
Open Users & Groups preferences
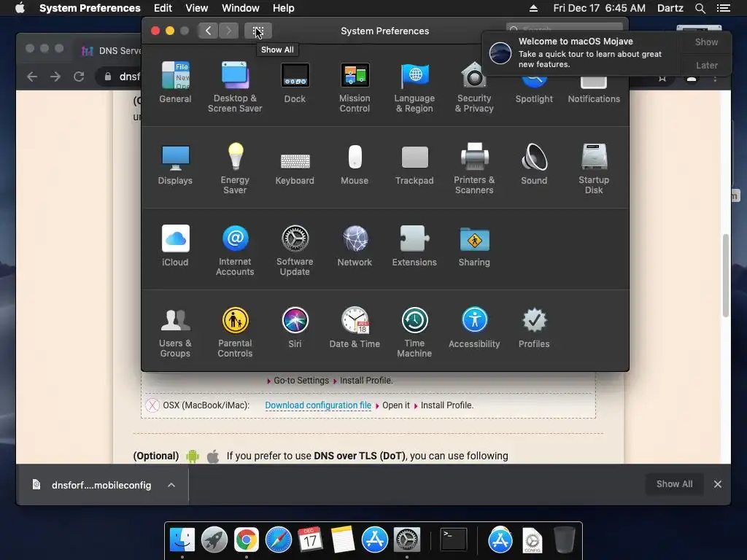(x=175, y=332)
